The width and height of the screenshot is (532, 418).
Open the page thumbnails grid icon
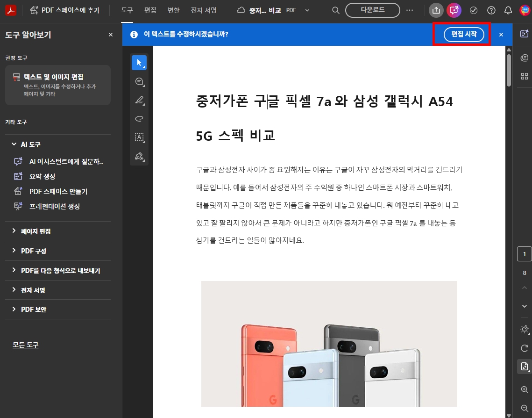524,76
